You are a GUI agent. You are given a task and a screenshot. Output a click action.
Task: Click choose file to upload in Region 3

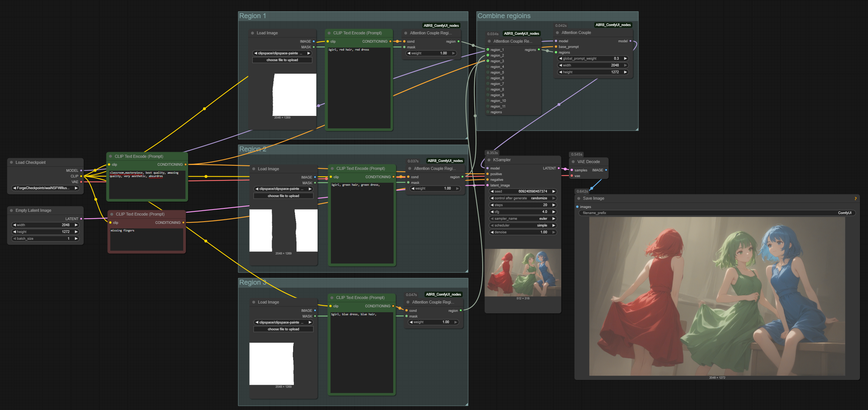(283, 329)
